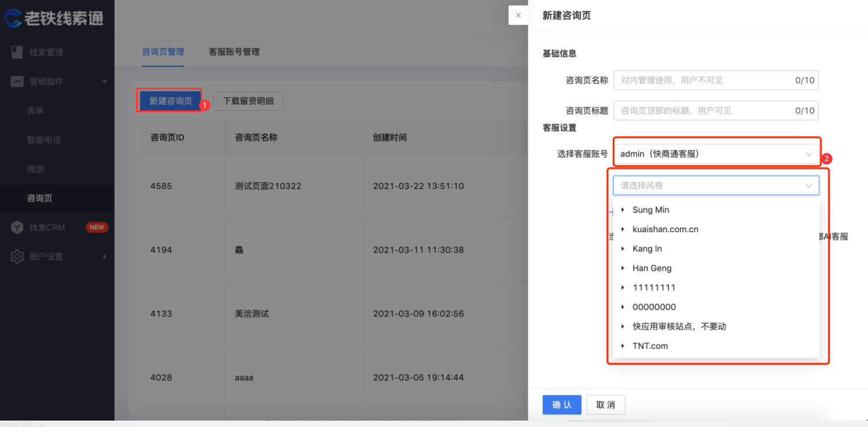
Task: Select Han Geng from the list
Action: point(652,268)
